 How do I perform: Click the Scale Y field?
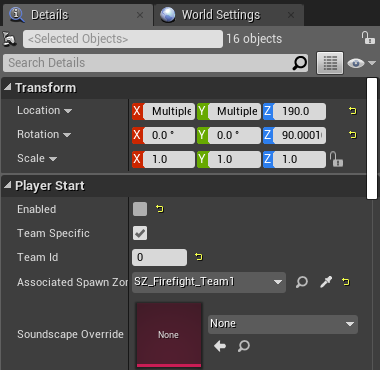tap(235, 159)
